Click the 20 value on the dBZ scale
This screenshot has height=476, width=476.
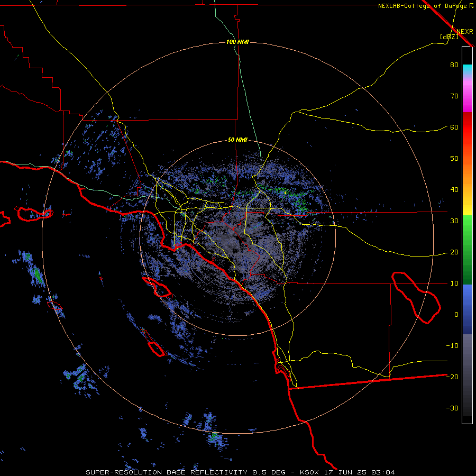click(x=454, y=252)
